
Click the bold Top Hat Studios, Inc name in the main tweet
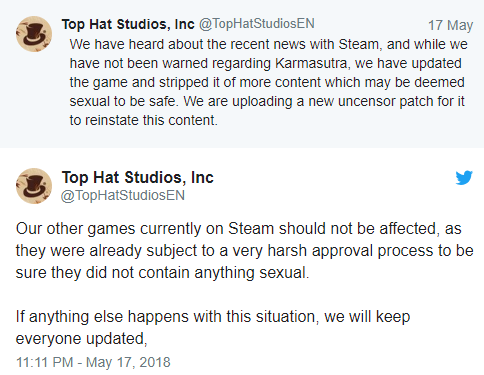point(138,177)
